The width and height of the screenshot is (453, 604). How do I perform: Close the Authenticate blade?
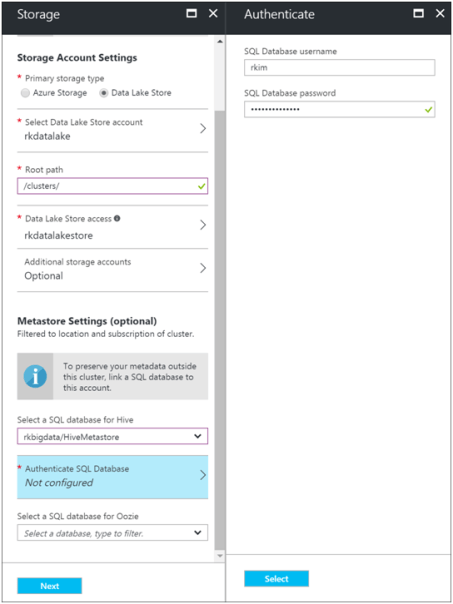440,14
